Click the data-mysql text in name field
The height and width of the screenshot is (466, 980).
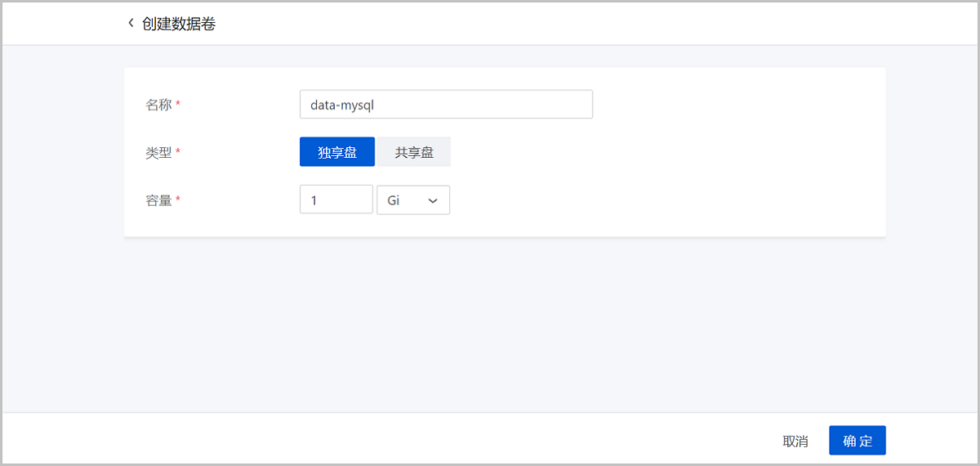341,105
